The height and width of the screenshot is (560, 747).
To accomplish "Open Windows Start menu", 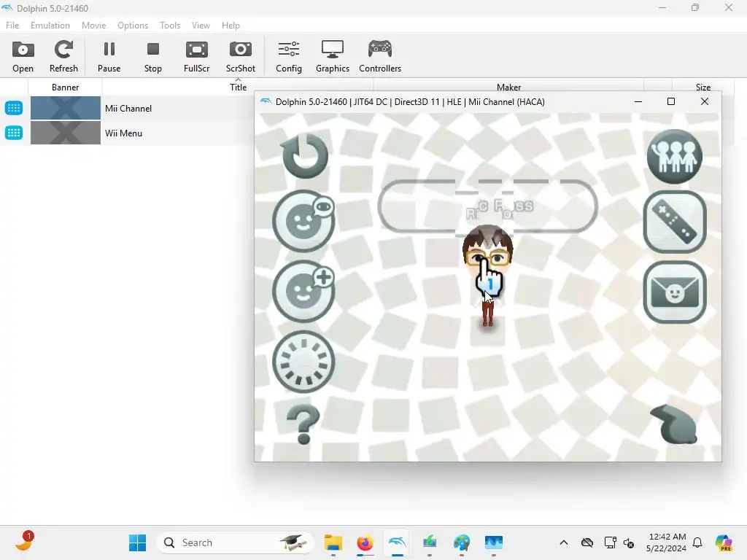I will click(x=138, y=542).
